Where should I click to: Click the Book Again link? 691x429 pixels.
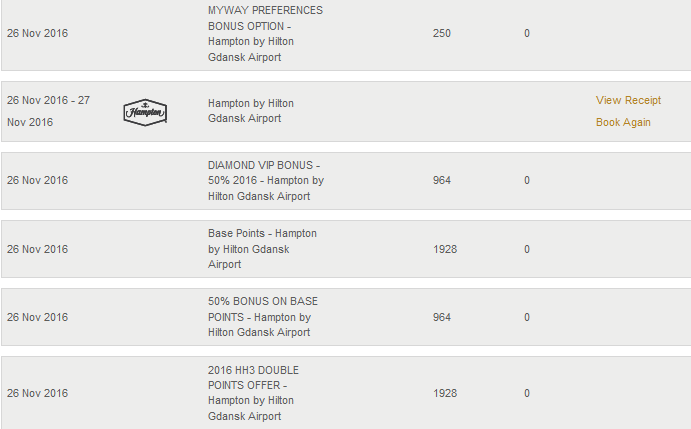coord(623,123)
